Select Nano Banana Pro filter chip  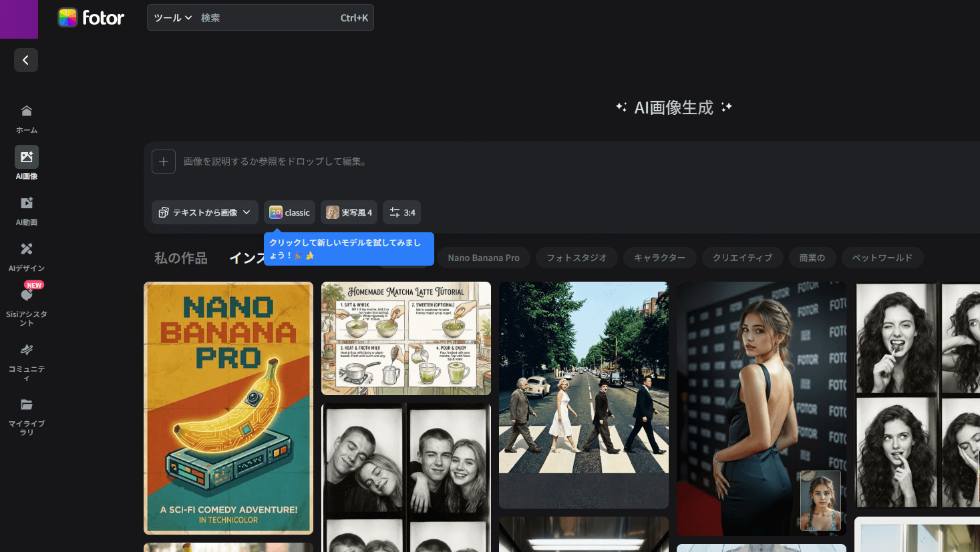pyautogui.click(x=484, y=258)
